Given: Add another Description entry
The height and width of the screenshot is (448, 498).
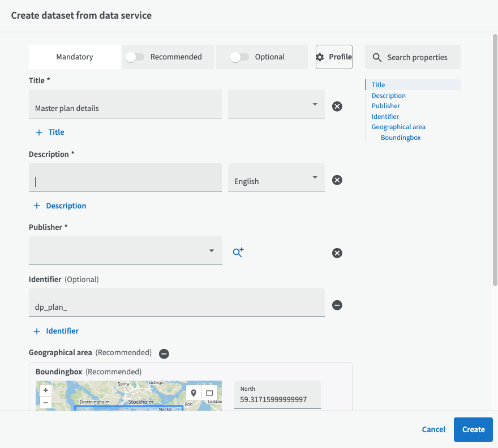Looking at the screenshot, I should (x=60, y=206).
